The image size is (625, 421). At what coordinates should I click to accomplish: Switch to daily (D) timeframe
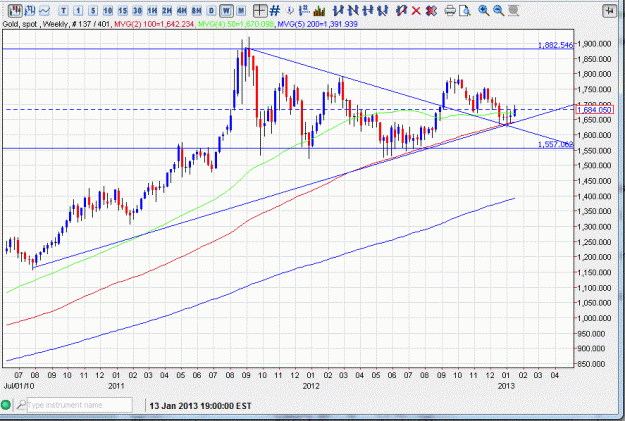point(212,11)
